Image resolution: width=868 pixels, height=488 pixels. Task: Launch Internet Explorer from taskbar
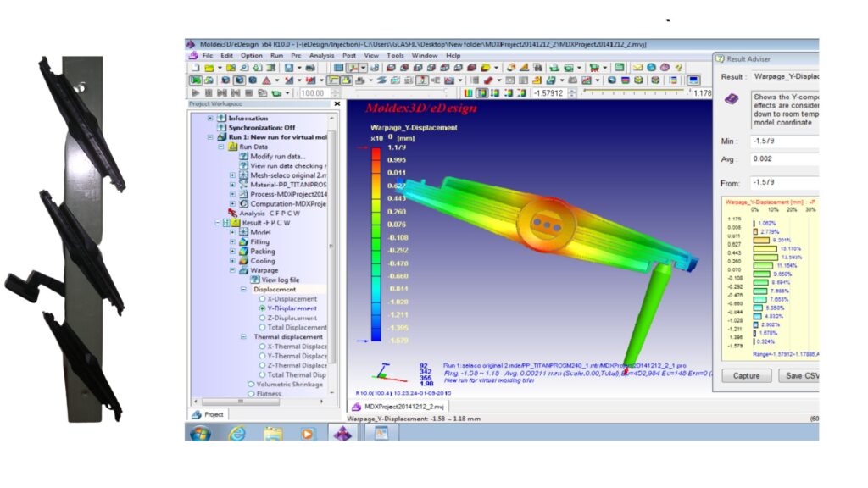tap(237, 433)
